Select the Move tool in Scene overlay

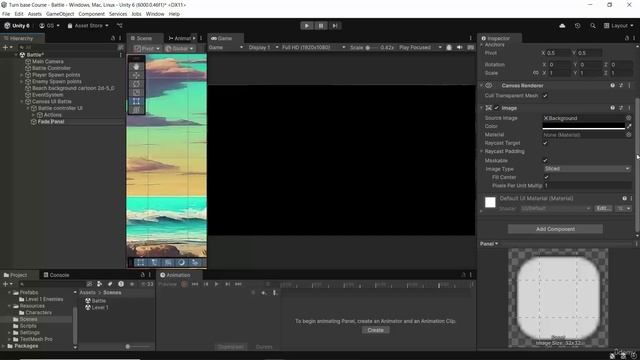tap(136, 75)
